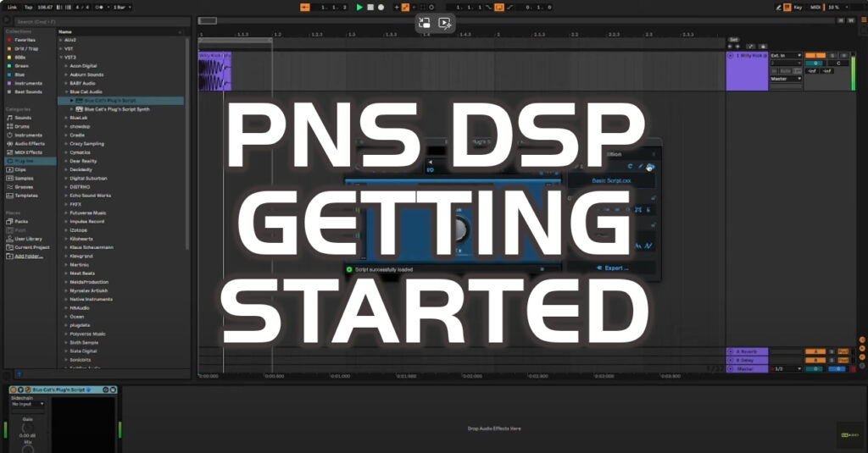The width and height of the screenshot is (868, 453).
Task: Select the Instruments collection
Action: point(28,83)
